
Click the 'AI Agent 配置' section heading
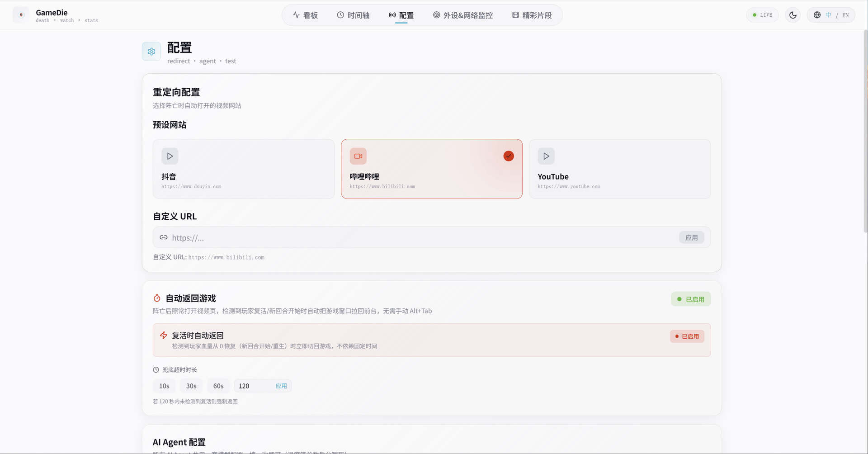(179, 442)
